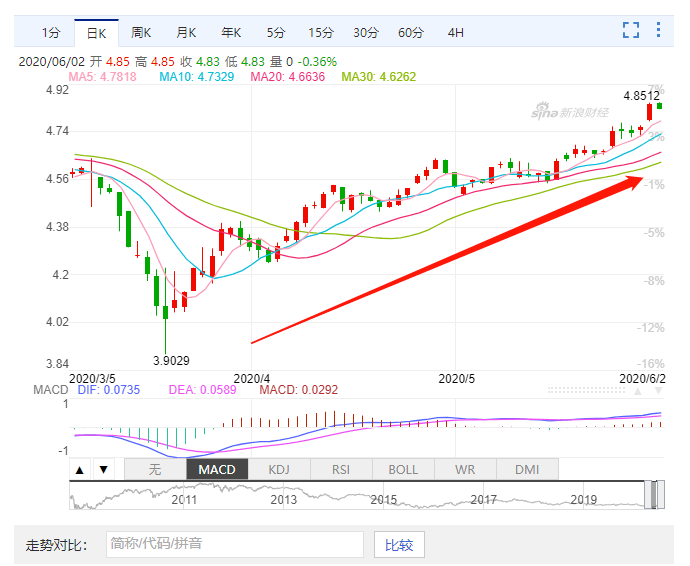Switch to the 年K yearly chart tab
The image size is (690, 566).
pyautogui.click(x=231, y=32)
